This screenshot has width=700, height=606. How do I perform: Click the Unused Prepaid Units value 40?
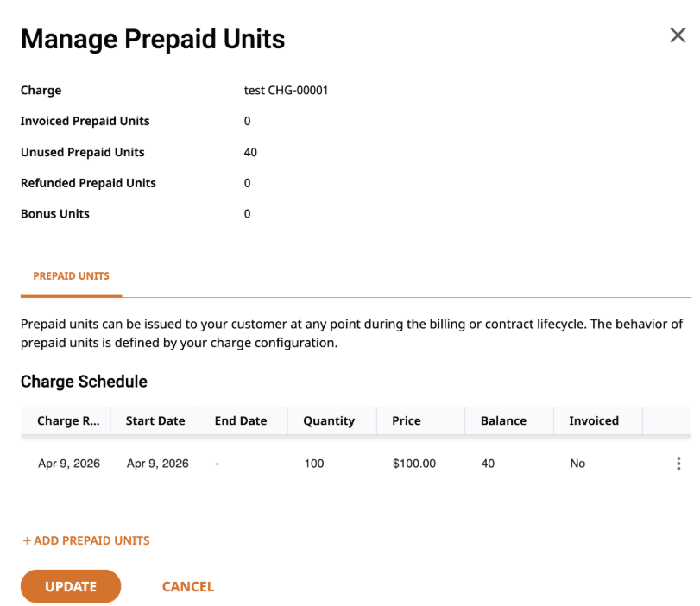250,152
